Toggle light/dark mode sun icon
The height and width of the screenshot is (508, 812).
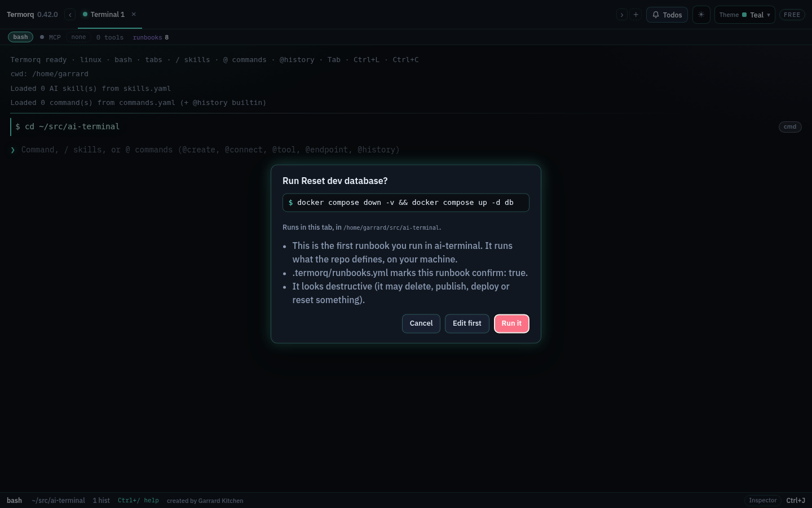(x=701, y=15)
